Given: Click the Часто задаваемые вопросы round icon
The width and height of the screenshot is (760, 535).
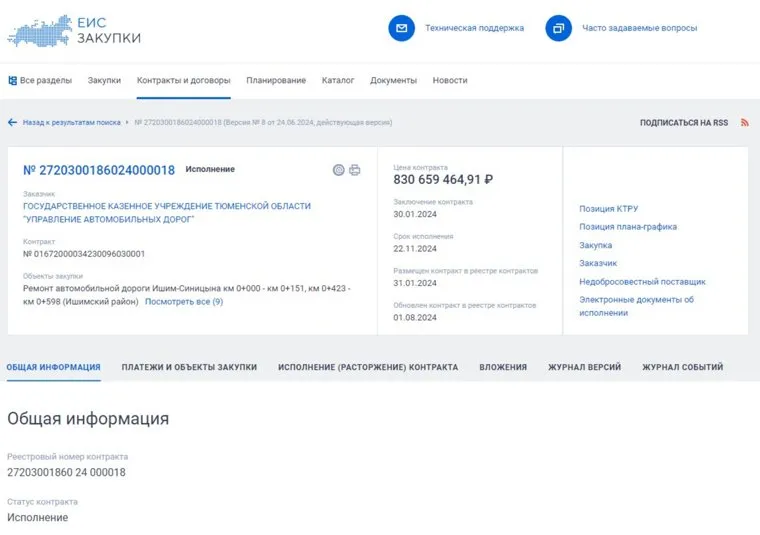Looking at the screenshot, I should click(x=558, y=28).
